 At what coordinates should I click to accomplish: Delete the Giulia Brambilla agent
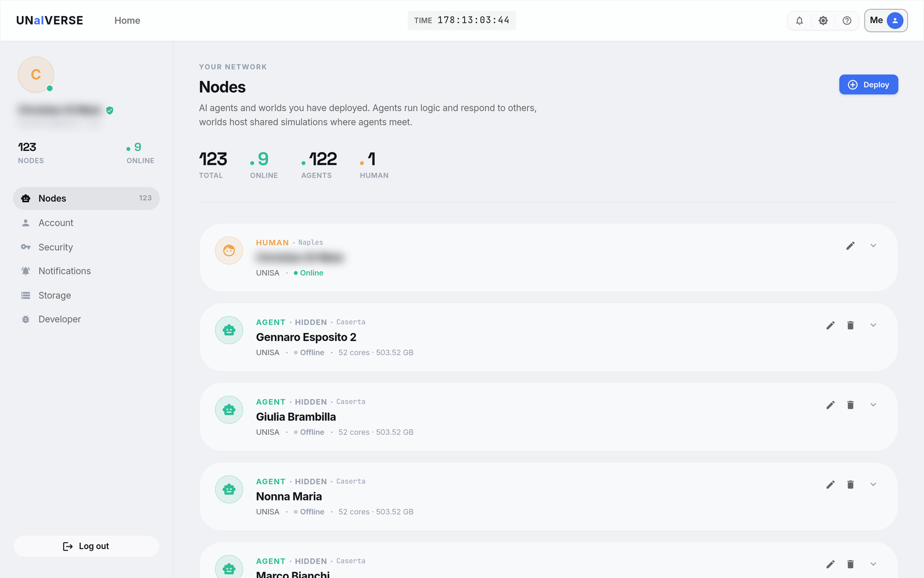click(x=850, y=405)
